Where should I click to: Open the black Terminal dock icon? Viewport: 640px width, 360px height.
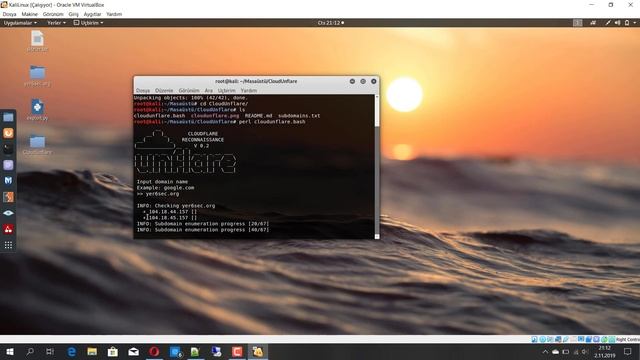(x=8, y=149)
